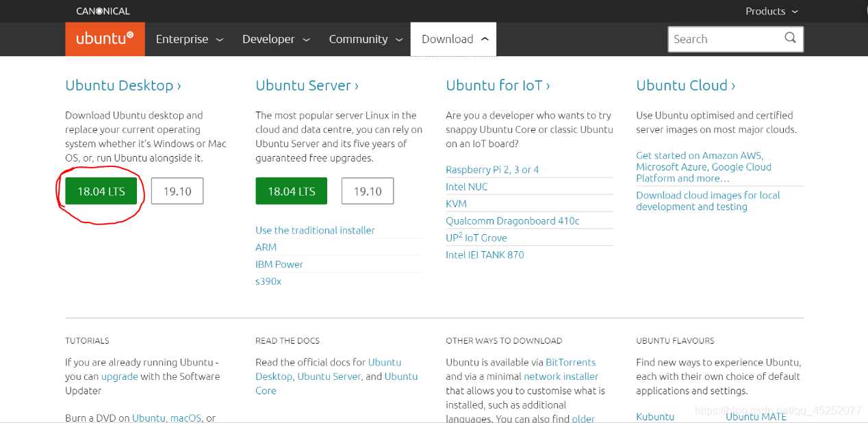Viewport: 868px width, 423px height.
Task: Open the KVM link
Action: [x=456, y=204]
